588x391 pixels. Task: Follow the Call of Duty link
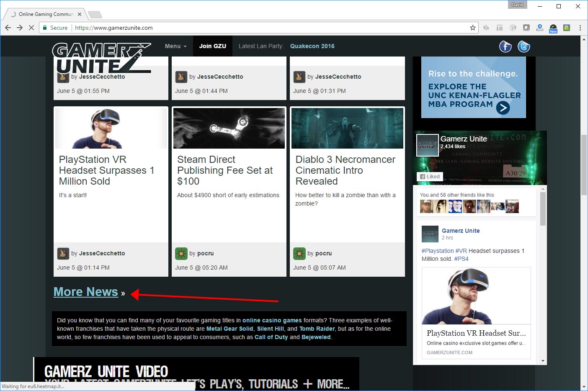coord(271,337)
